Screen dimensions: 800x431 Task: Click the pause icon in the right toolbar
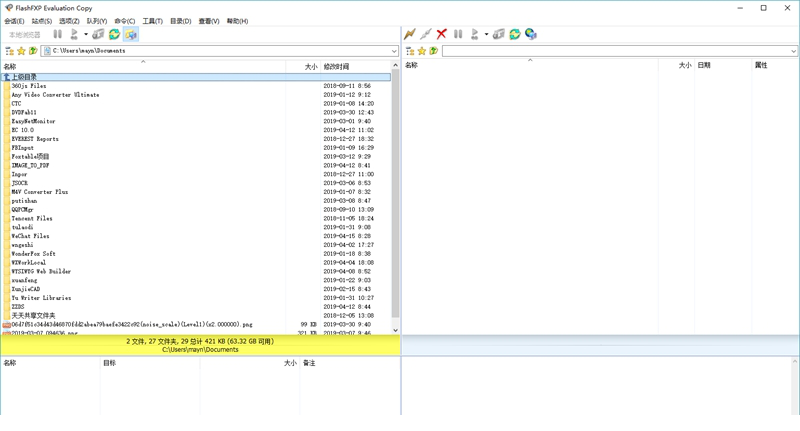(458, 34)
